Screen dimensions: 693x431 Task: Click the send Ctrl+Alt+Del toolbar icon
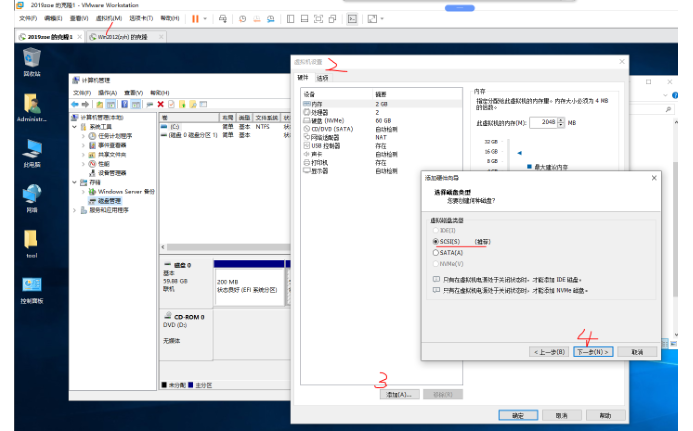pos(223,19)
